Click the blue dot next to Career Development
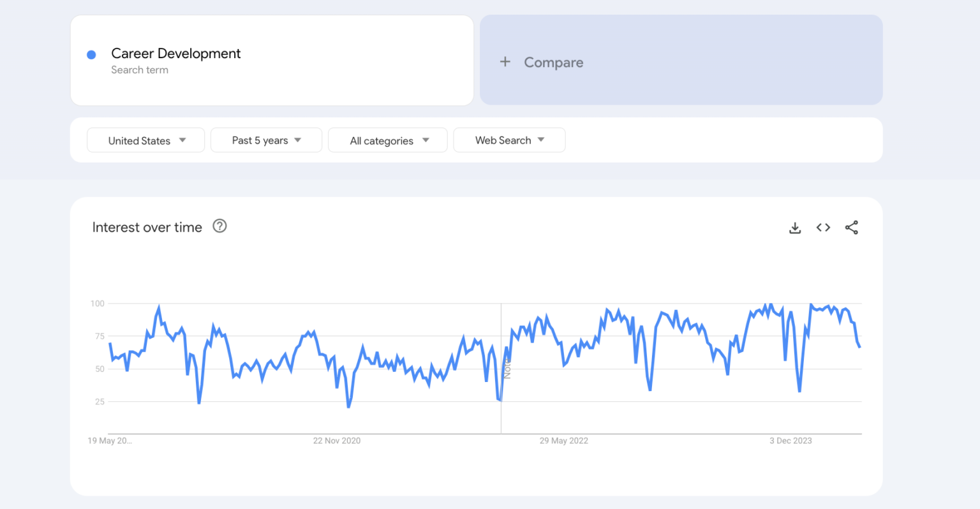The image size is (980, 509). [91, 54]
